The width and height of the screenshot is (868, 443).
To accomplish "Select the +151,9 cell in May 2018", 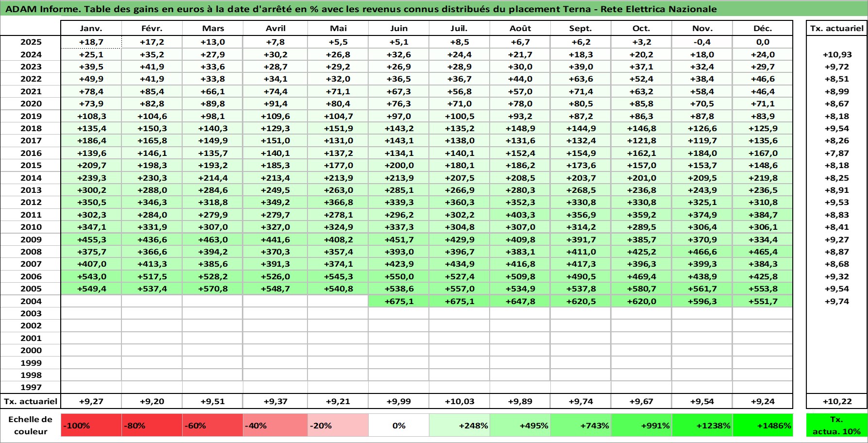I will 338,128.
